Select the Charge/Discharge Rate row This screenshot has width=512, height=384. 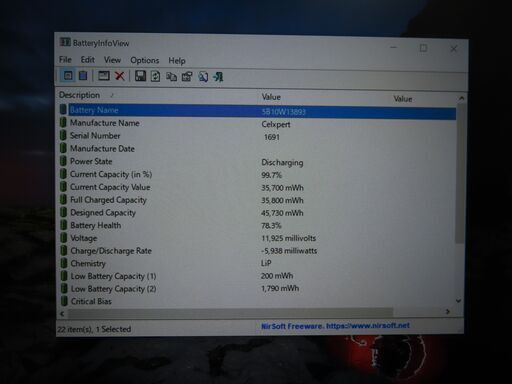tap(257, 251)
